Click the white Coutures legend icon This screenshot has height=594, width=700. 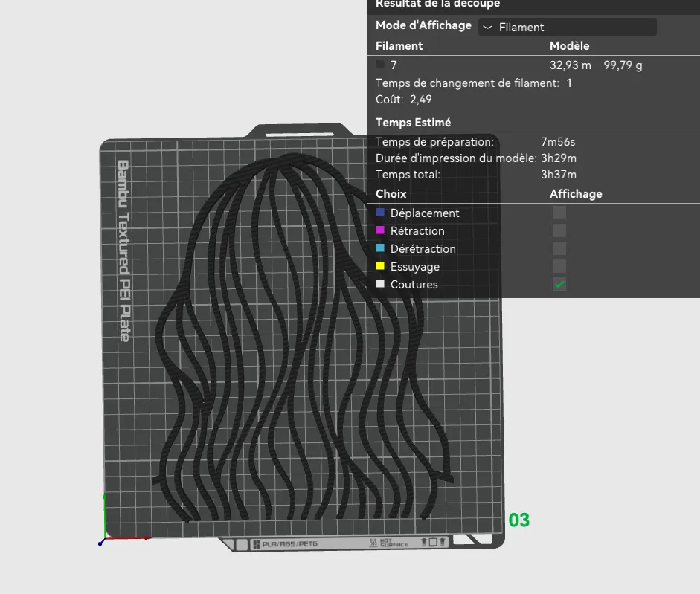click(381, 284)
